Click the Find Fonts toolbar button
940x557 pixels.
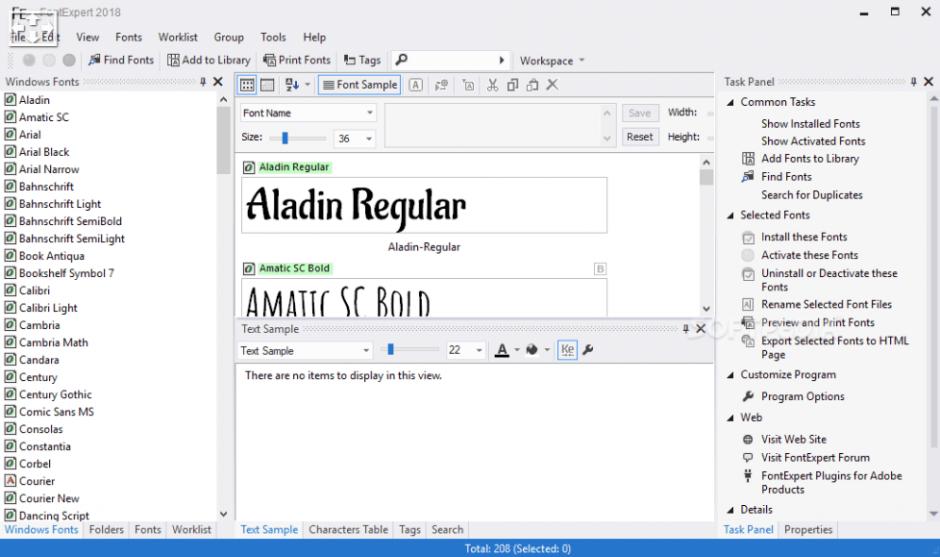point(120,60)
